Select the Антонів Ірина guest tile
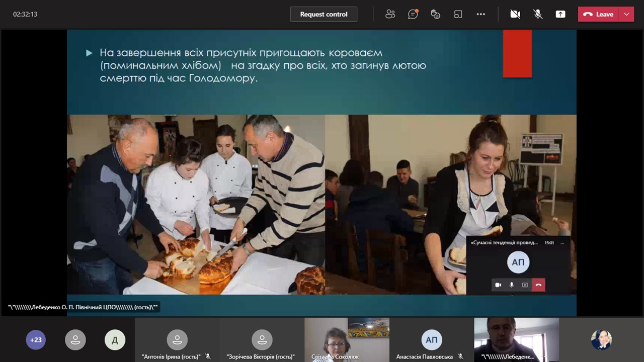 pyautogui.click(x=177, y=340)
